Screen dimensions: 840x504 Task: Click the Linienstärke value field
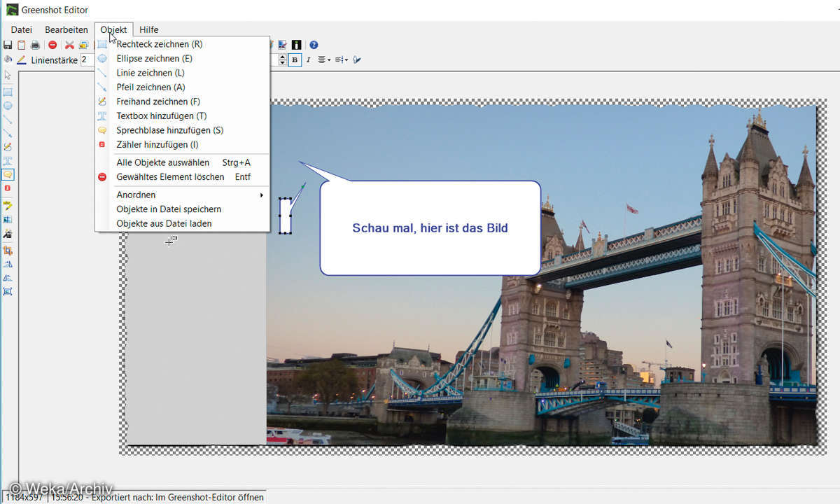pyautogui.click(x=87, y=60)
